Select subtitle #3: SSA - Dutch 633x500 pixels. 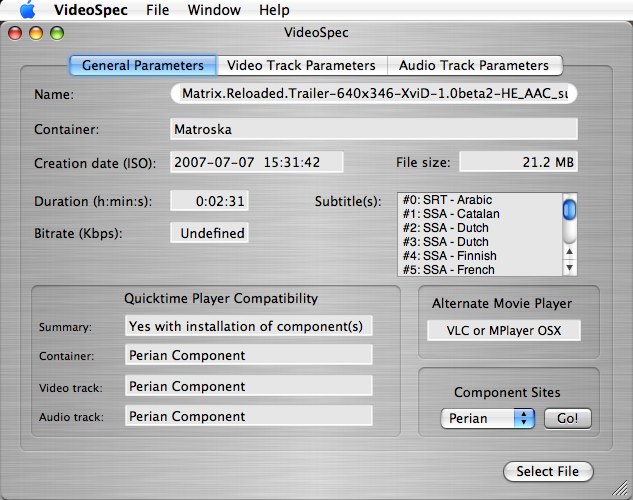[480, 242]
